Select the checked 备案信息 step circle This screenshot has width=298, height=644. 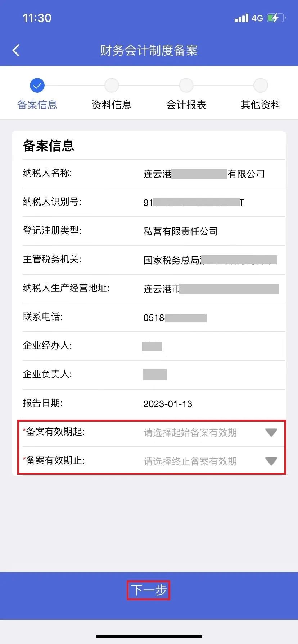click(37, 86)
